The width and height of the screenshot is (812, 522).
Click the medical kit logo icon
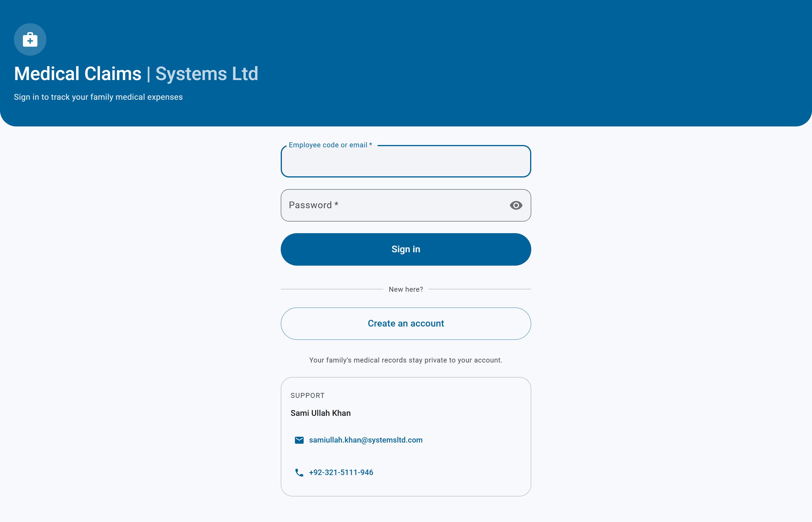pos(30,40)
